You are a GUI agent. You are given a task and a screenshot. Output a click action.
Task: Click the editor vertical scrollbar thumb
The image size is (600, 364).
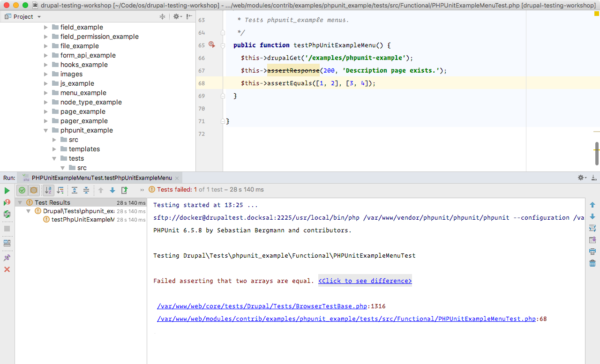(597, 154)
